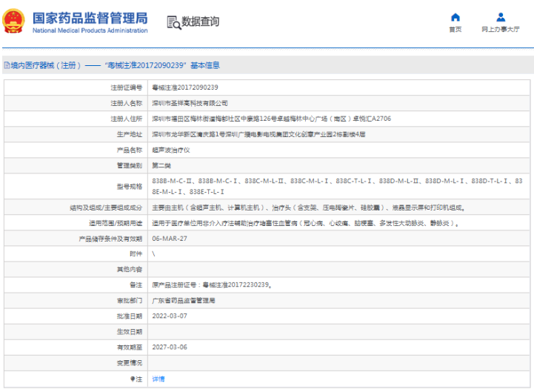Click the 其他内容 label
The image size is (534, 392).
pyautogui.click(x=130, y=270)
